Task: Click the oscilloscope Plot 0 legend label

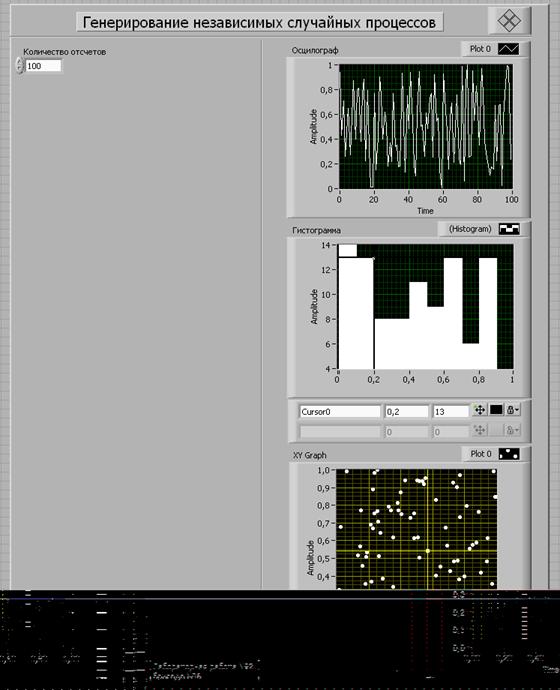Action: click(480, 49)
